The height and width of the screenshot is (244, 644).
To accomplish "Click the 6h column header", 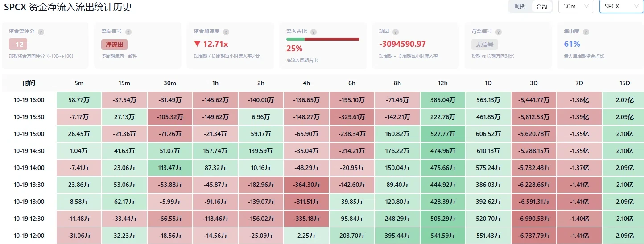I will click(x=352, y=83).
